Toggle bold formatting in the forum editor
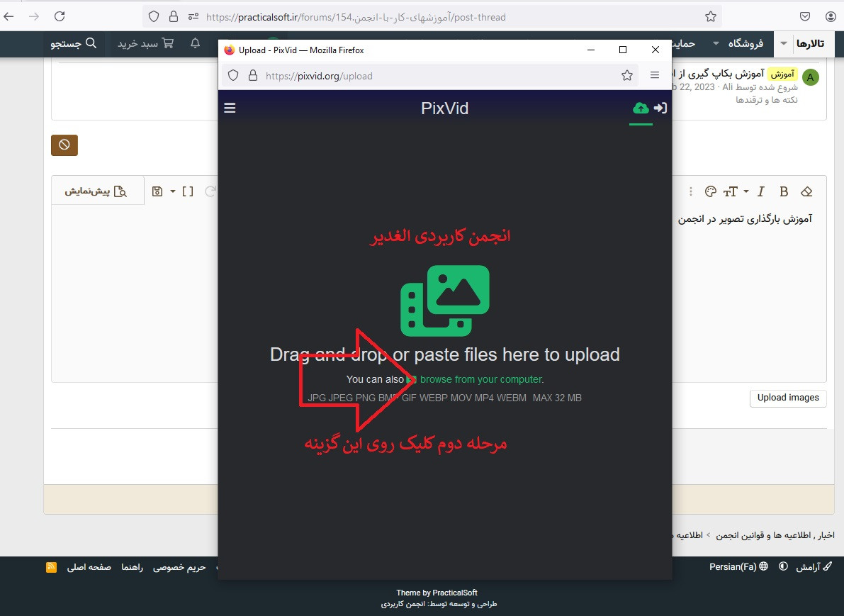This screenshot has width=844, height=616. (x=784, y=191)
